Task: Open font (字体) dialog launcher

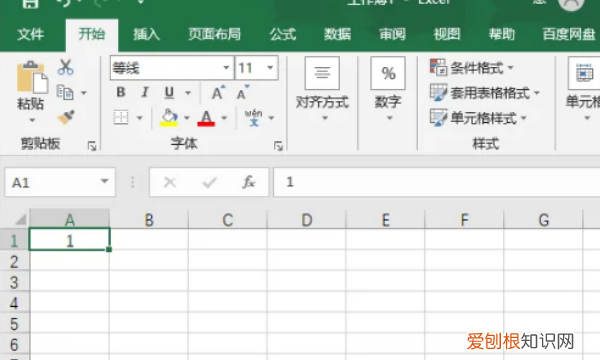Action: (278, 146)
